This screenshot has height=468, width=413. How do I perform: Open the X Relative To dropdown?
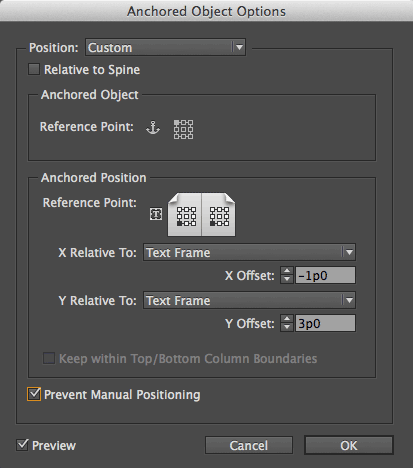249,252
